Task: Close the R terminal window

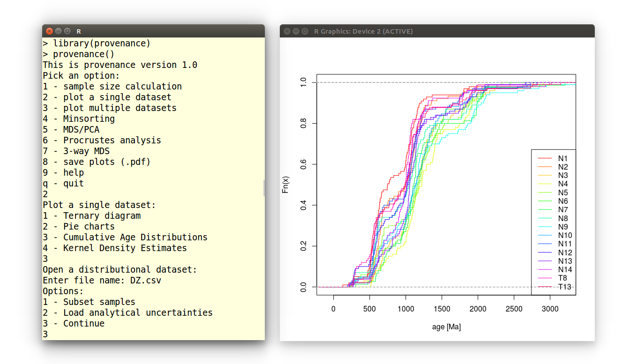Action: coord(49,31)
